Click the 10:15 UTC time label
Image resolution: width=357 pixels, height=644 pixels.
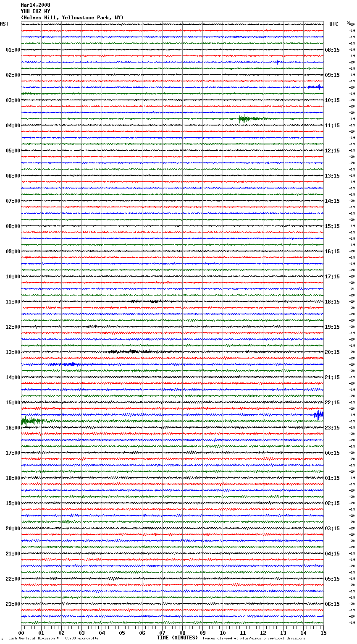(x=332, y=100)
